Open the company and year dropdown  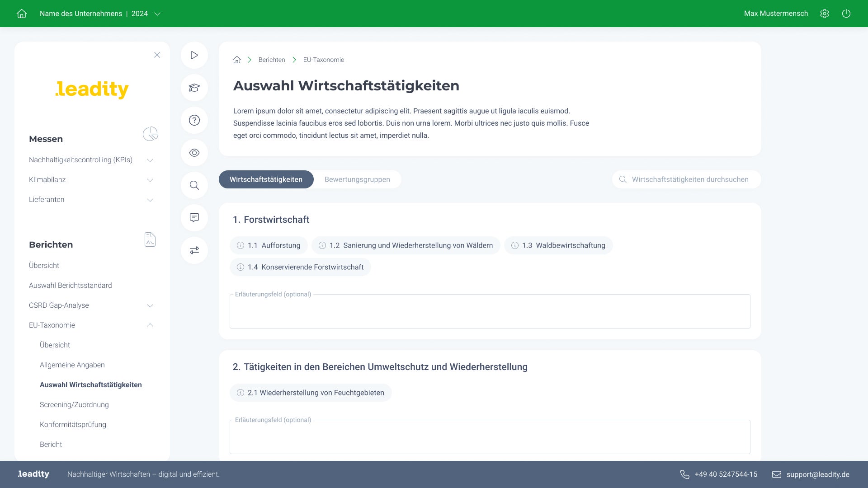point(100,14)
